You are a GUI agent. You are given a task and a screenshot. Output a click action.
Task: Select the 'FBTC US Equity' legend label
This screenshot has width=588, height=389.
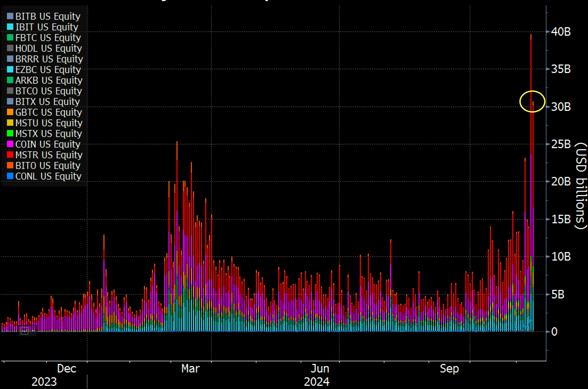click(48, 38)
